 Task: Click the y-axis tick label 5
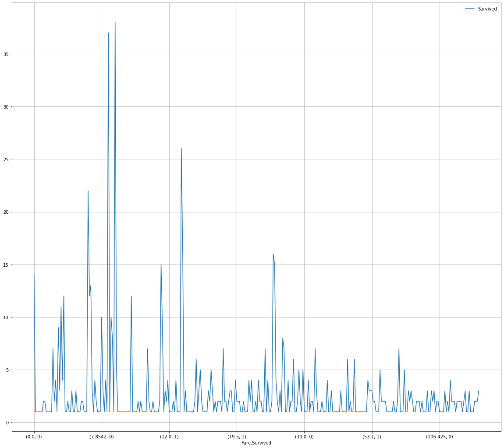tap(7, 370)
